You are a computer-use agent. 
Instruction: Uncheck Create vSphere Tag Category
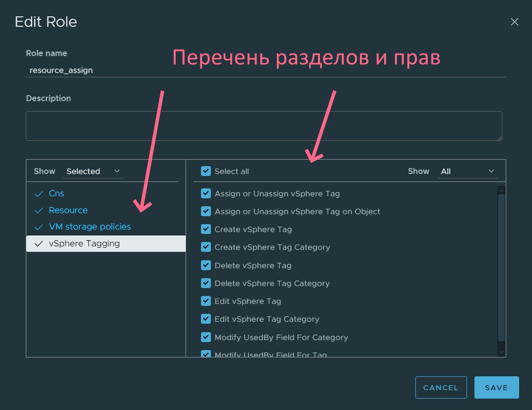point(206,247)
